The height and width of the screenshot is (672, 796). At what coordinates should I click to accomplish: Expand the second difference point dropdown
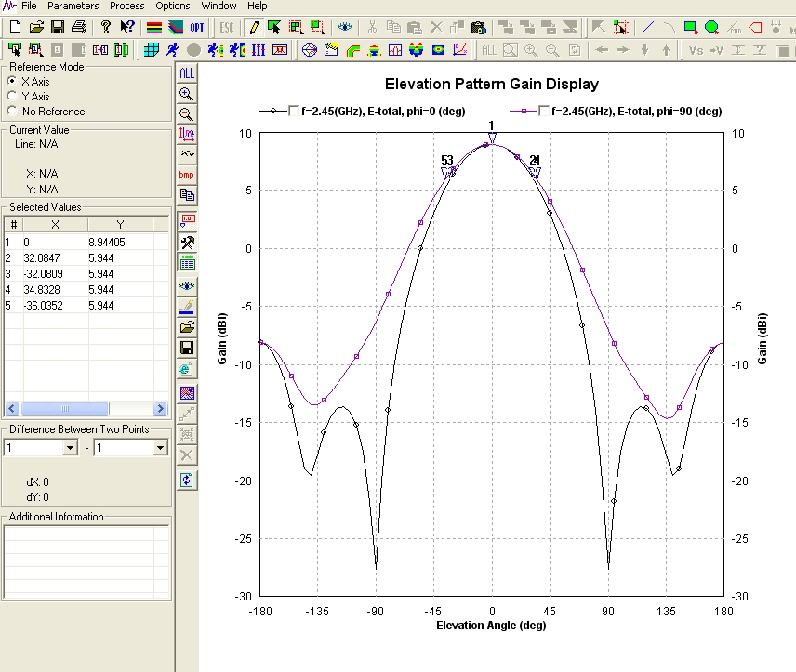coord(160,448)
